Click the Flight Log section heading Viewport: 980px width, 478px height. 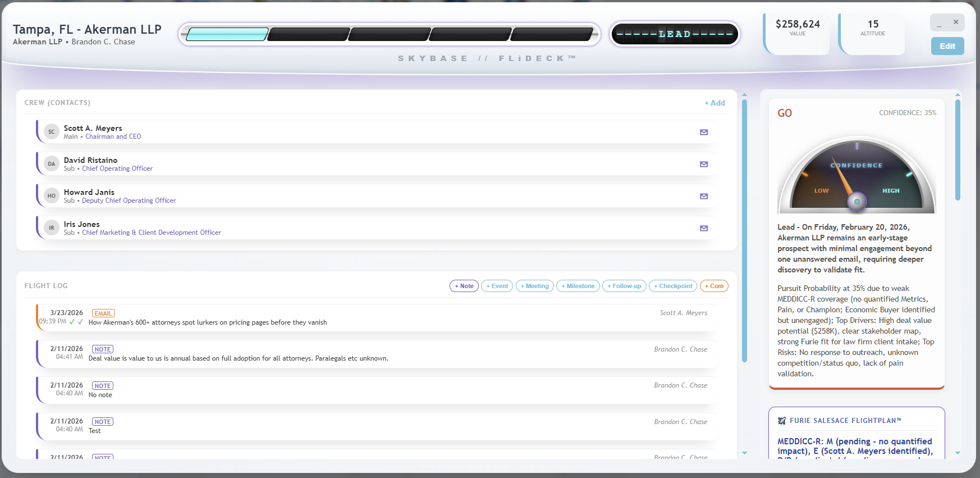pyautogui.click(x=46, y=286)
